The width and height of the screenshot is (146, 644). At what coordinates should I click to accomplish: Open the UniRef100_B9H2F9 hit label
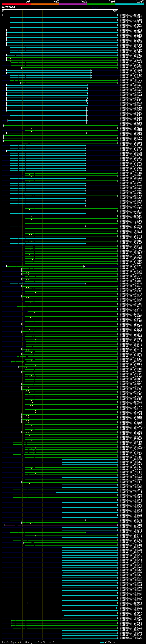click(131, 17)
